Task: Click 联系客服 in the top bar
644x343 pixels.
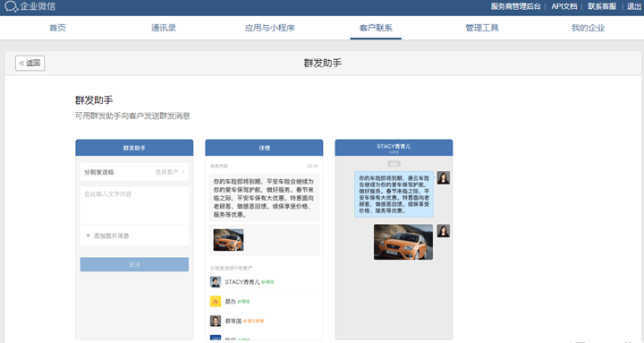Action: 602,6
